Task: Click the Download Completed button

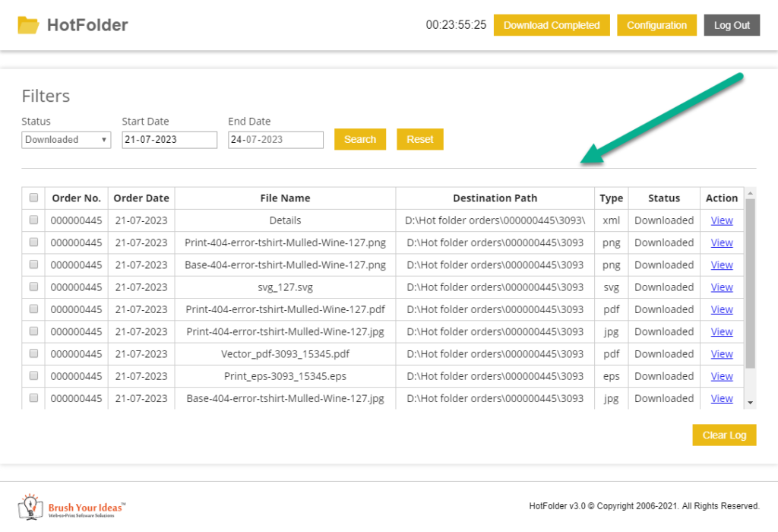Action: tap(552, 25)
